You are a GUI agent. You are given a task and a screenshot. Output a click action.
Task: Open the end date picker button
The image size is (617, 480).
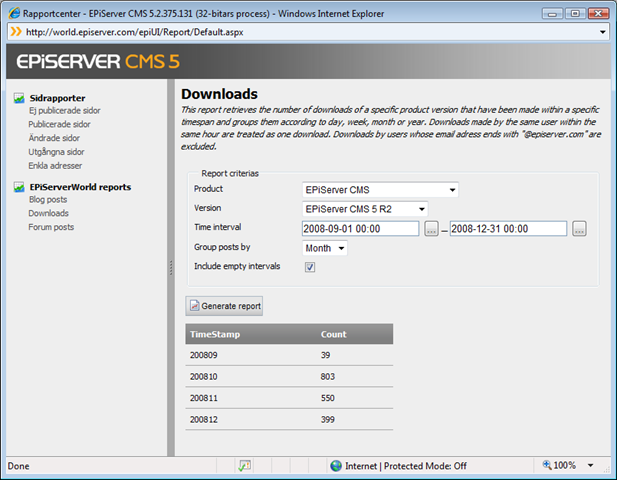tap(579, 229)
